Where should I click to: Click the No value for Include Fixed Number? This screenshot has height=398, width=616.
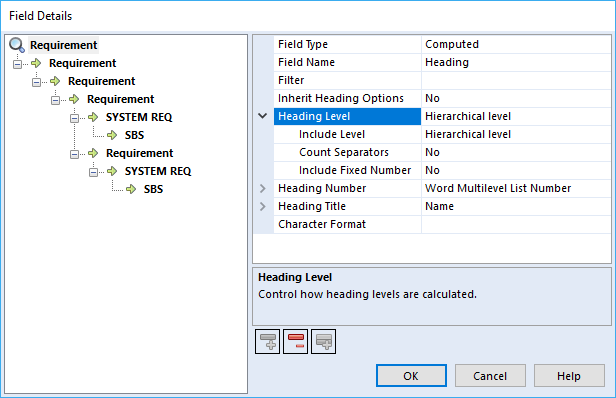pos(516,170)
